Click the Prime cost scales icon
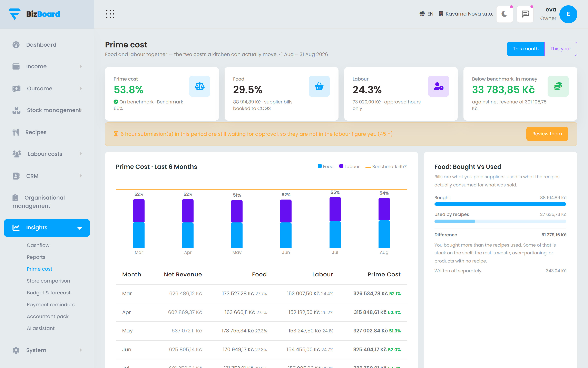 click(199, 86)
